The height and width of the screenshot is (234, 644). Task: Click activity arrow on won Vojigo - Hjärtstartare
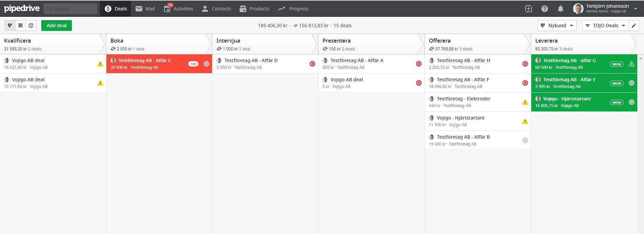click(x=632, y=102)
